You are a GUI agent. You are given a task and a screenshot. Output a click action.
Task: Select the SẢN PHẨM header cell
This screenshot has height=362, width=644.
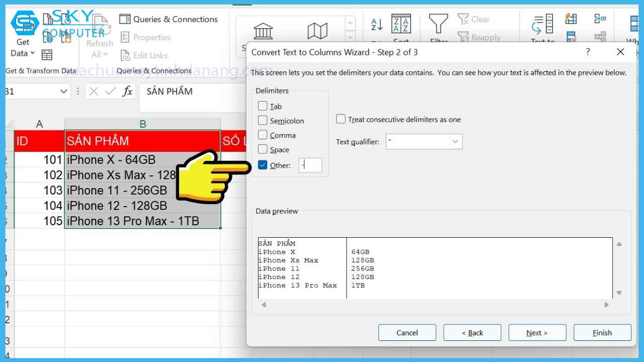142,141
